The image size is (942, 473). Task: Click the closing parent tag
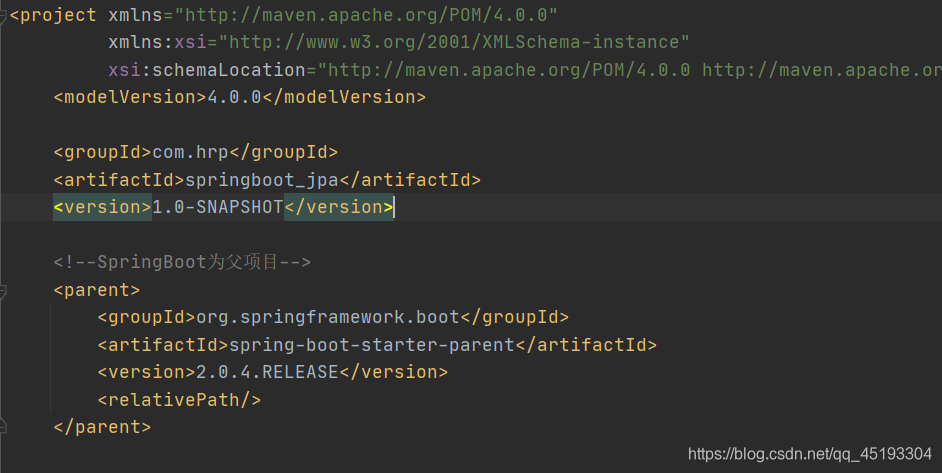102,427
